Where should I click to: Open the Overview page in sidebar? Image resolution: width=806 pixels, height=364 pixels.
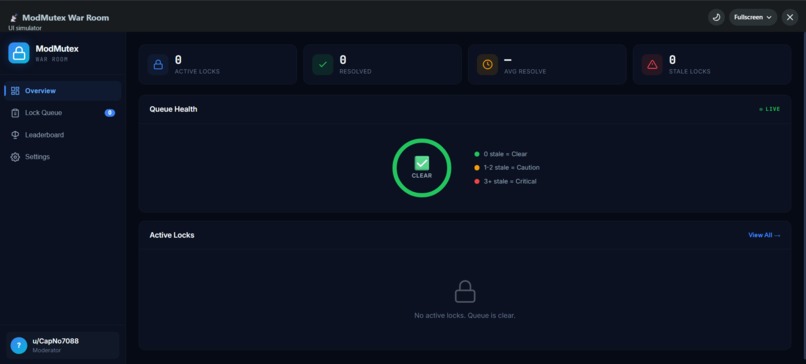click(63, 91)
